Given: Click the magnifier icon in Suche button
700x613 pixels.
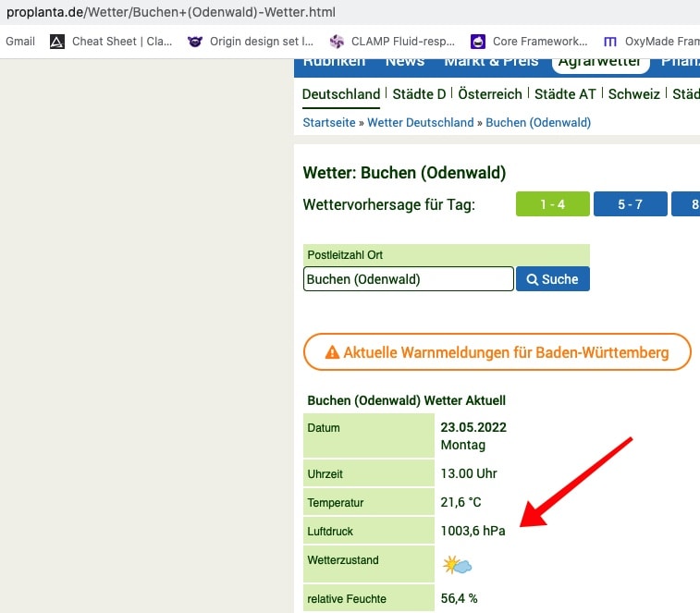Looking at the screenshot, I should coord(533,279).
